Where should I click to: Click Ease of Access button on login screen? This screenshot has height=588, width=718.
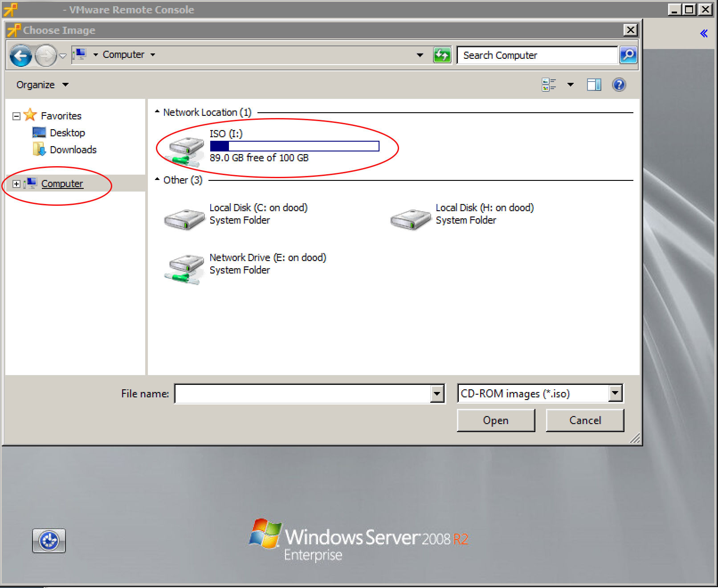(x=49, y=541)
